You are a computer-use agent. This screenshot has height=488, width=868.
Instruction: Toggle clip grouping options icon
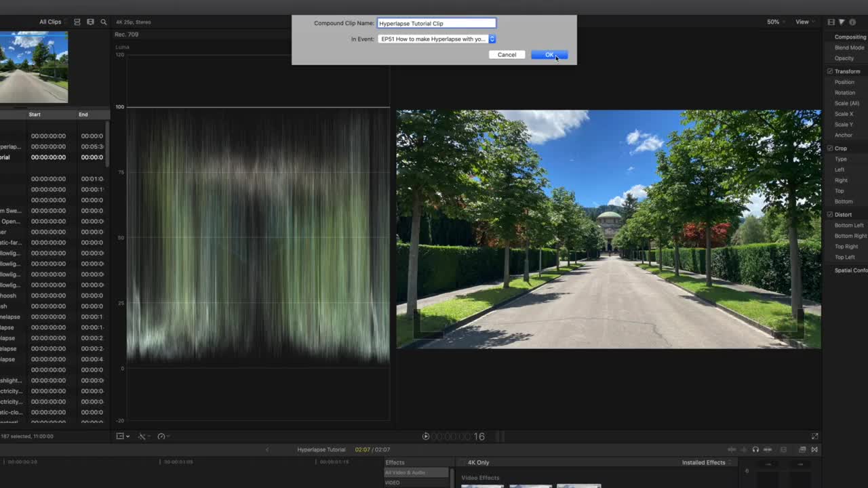pos(77,22)
